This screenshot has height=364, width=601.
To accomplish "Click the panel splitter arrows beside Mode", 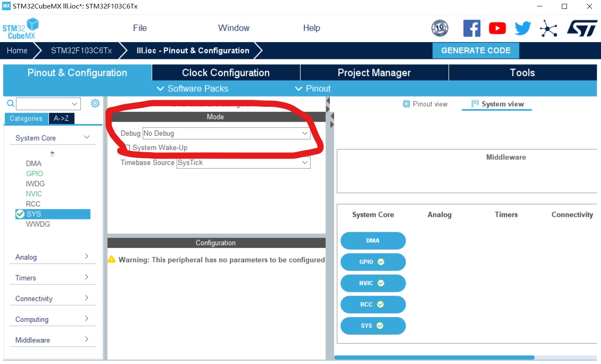I will 332,120.
